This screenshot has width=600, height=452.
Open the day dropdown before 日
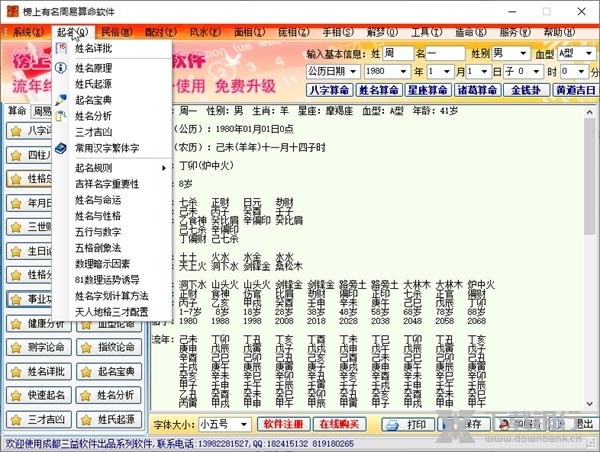click(x=484, y=71)
